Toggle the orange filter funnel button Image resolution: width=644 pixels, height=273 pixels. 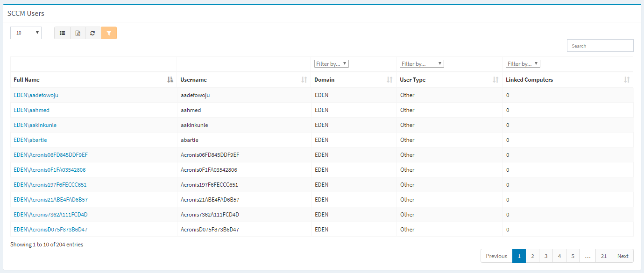click(109, 33)
